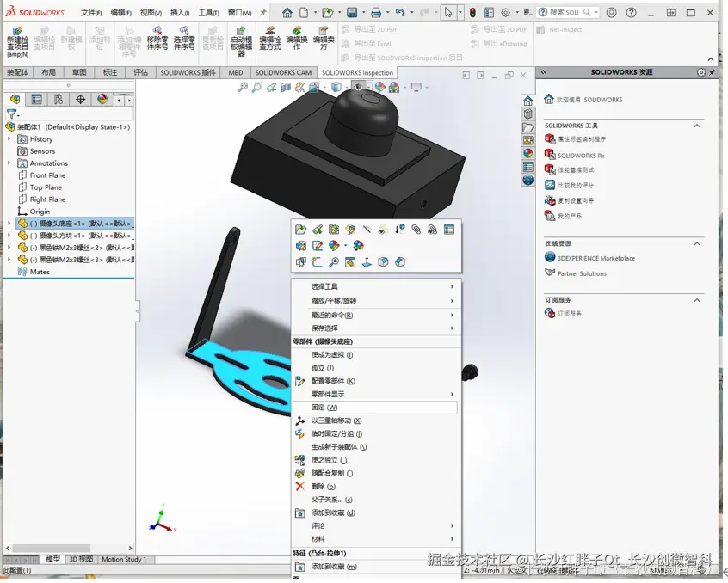The height and width of the screenshot is (583, 728).
Task: Click the 欢迎使用 SOLIDWORKS link
Action: [x=589, y=99]
